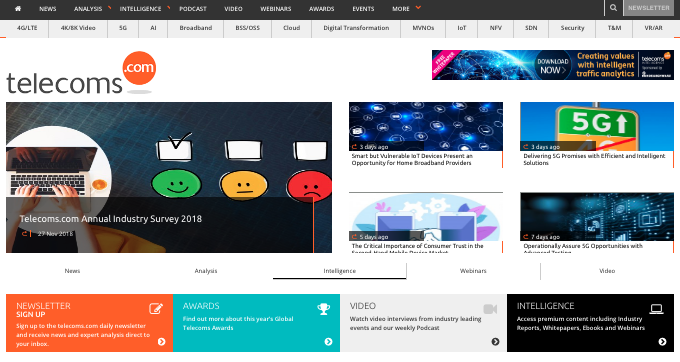
Task: Go to the home icon
Action: click(18, 8)
